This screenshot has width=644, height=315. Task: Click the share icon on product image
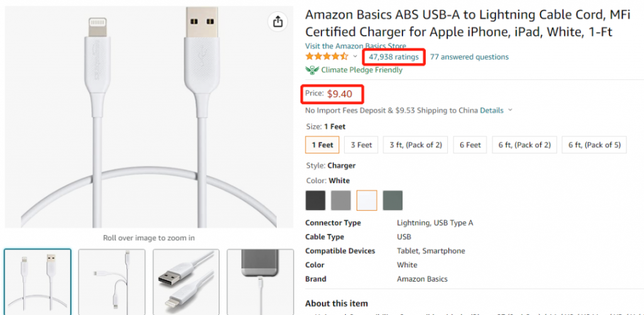coord(278,21)
